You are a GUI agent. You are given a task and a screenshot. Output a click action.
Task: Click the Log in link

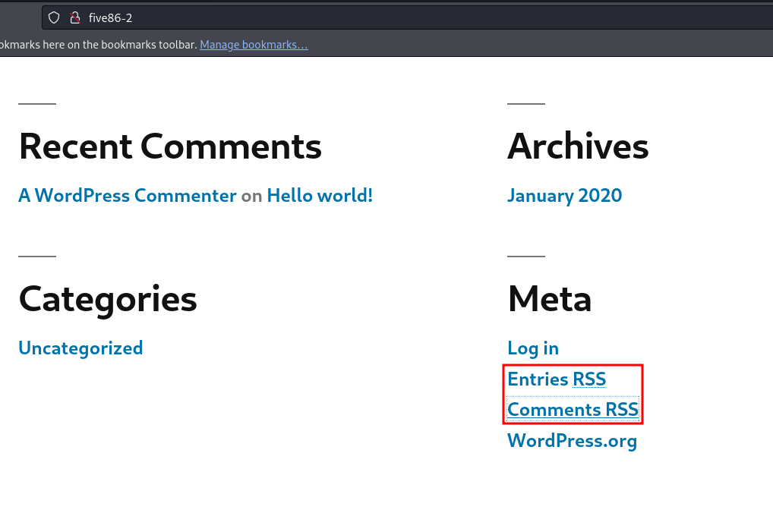pyautogui.click(x=533, y=348)
